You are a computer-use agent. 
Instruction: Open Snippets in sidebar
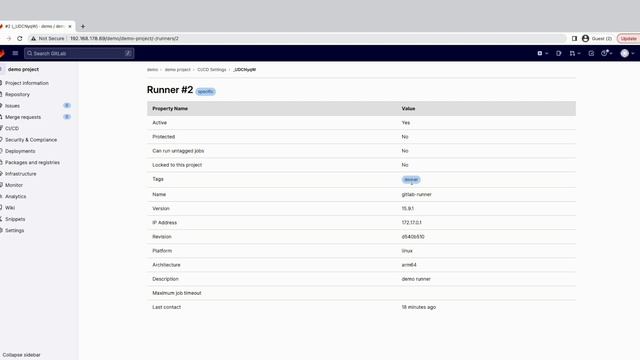coord(15,219)
